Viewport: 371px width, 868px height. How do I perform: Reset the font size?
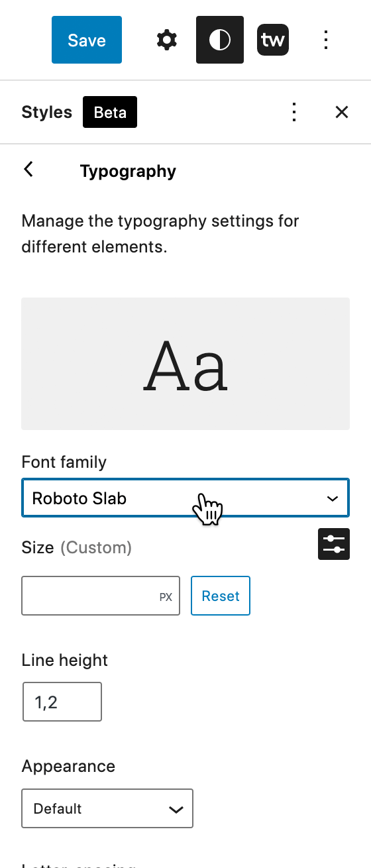pyautogui.click(x=221, y=596)
